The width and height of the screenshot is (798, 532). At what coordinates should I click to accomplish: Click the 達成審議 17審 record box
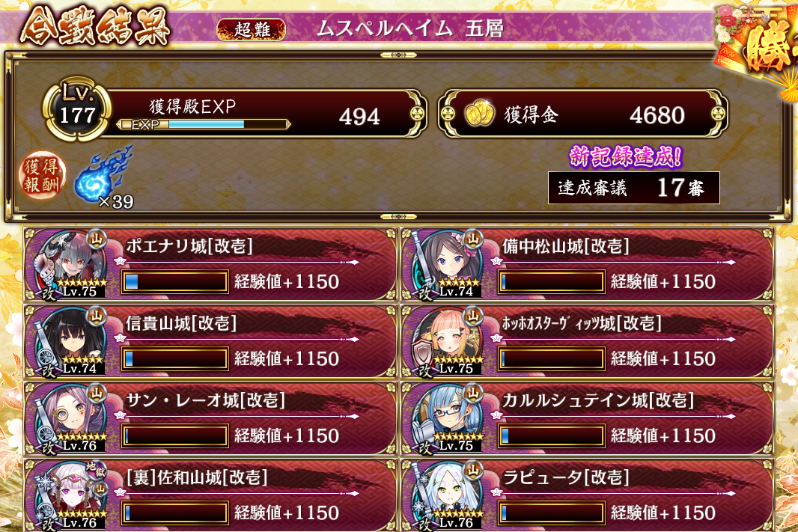(633, 188)
